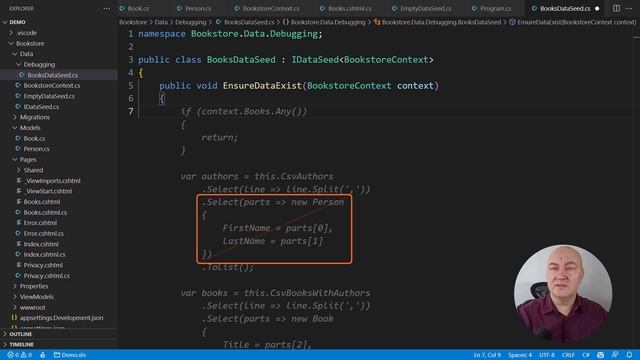Open Demo.sln solution status item
This screenshot has height=360, width=640.
pyautogui.click(x=69, y=355)
